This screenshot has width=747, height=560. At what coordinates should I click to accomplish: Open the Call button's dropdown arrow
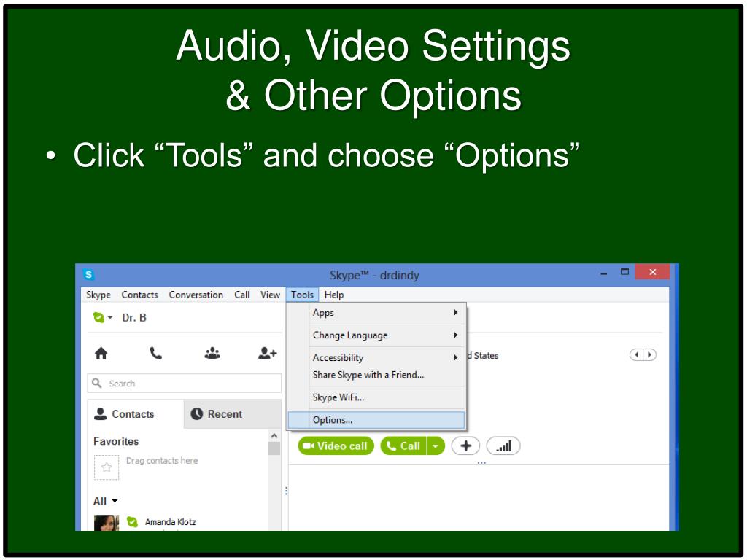[x=436, y=446]
